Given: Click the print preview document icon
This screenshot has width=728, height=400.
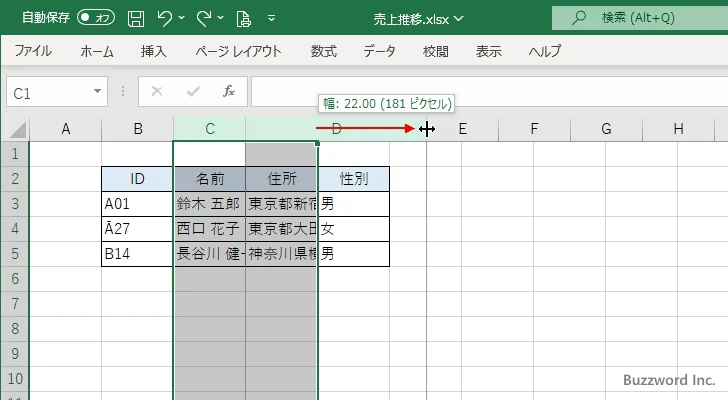Looking at the screenshot, I should (244, 19).
